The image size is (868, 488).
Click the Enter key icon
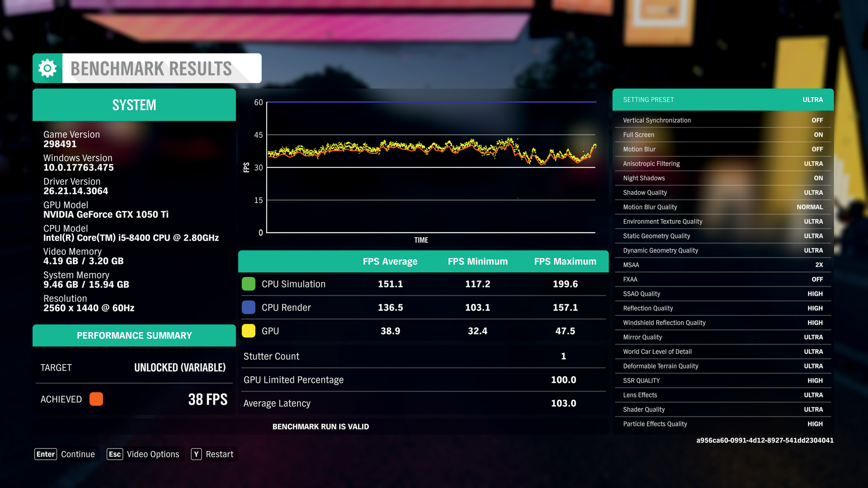pos(45,454)
